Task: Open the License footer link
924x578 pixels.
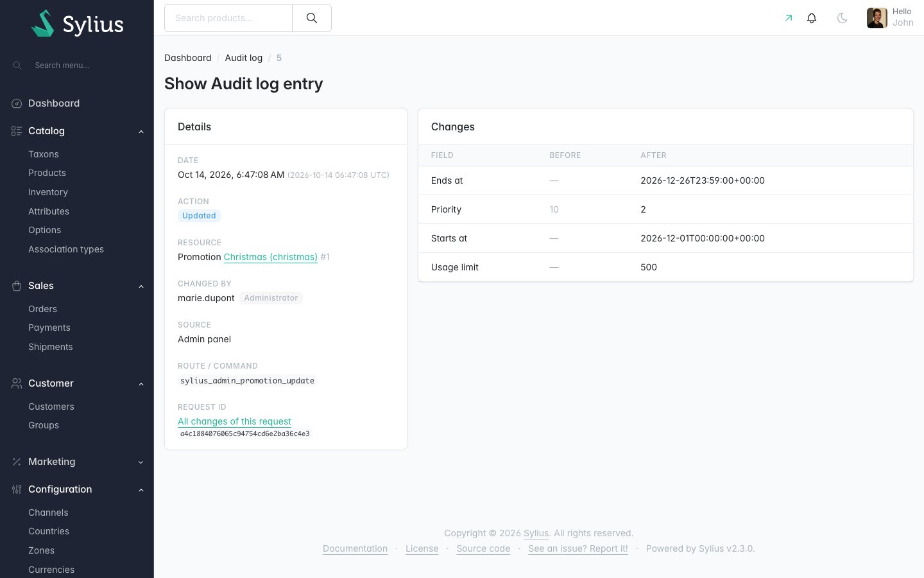Action: pos(422,548)
